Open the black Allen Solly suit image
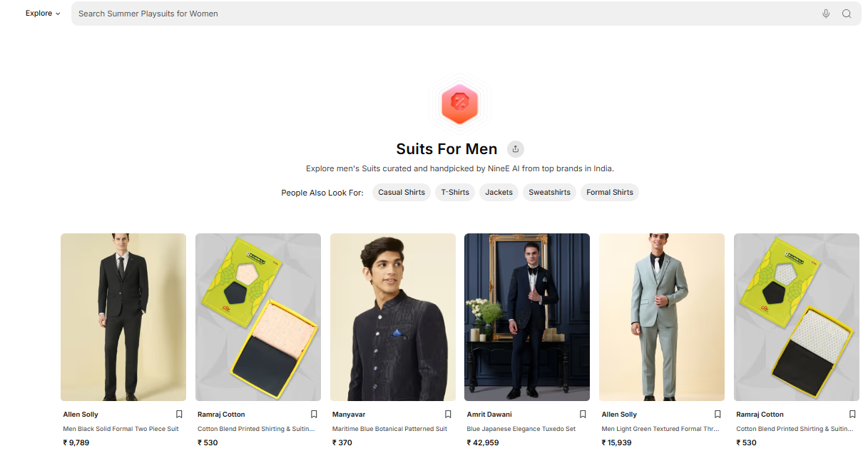This screenshot has height=451, width=868. [x=123, y=317]
